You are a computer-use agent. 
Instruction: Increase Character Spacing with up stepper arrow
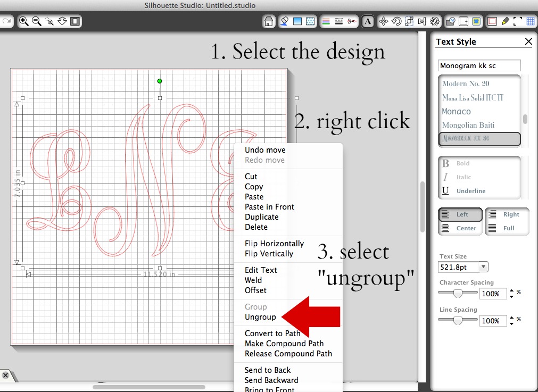(511, 291)
